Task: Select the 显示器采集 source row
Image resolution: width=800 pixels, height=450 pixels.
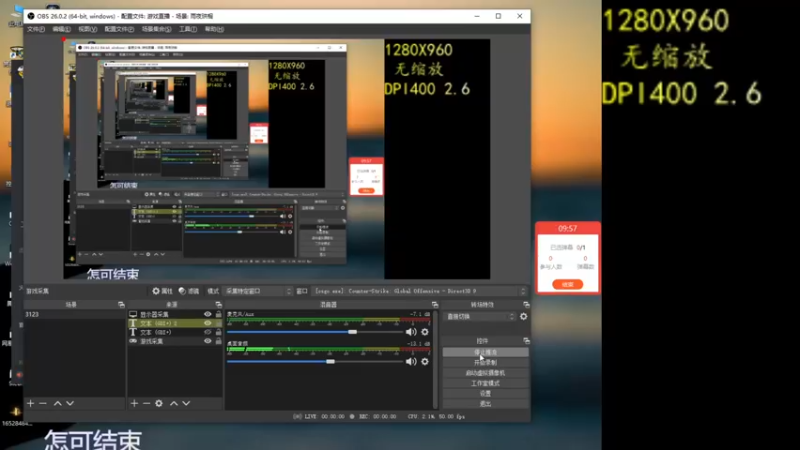Action: tap(175, 314)
